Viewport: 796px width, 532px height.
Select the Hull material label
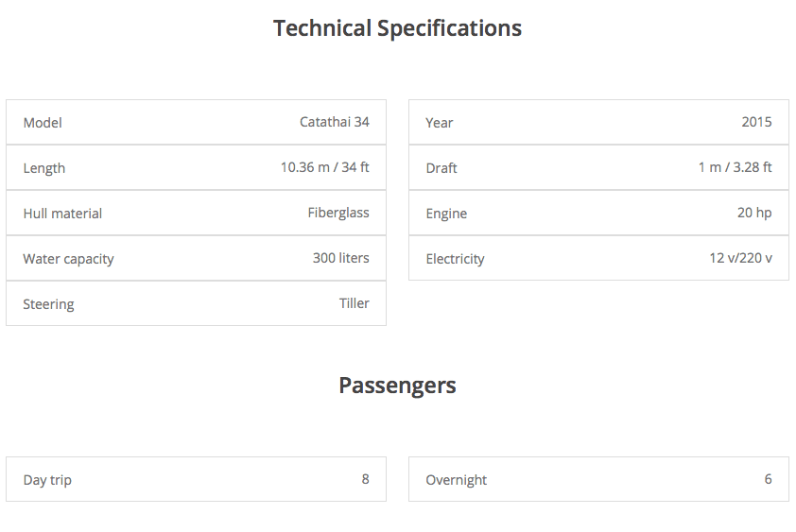(62, 214)
